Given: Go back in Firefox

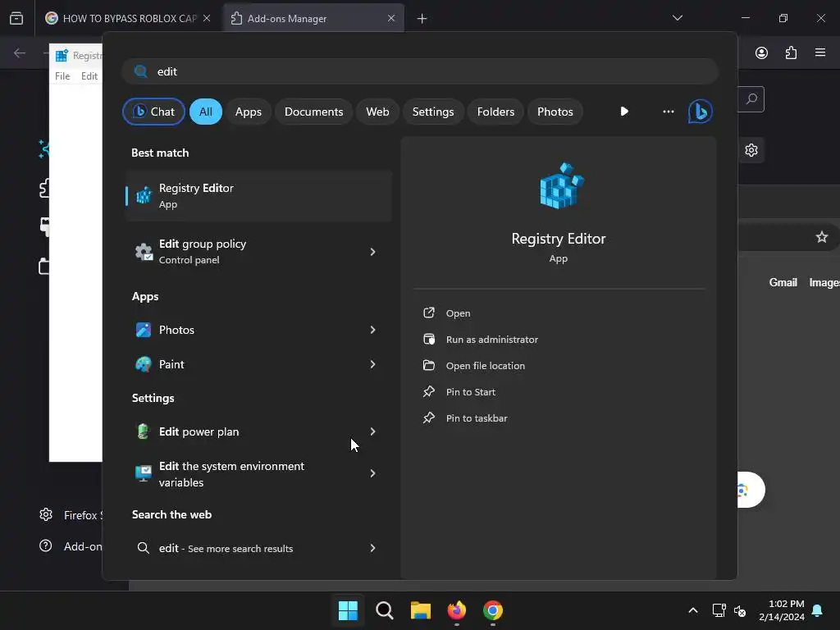Looking at the screenshot, I should point(20,52).
